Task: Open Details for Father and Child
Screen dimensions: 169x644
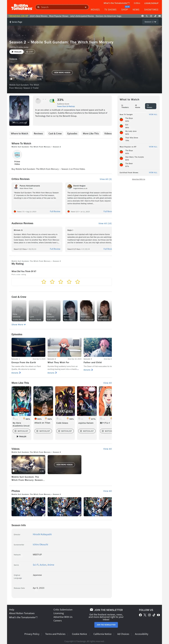Action: (88, 370)
